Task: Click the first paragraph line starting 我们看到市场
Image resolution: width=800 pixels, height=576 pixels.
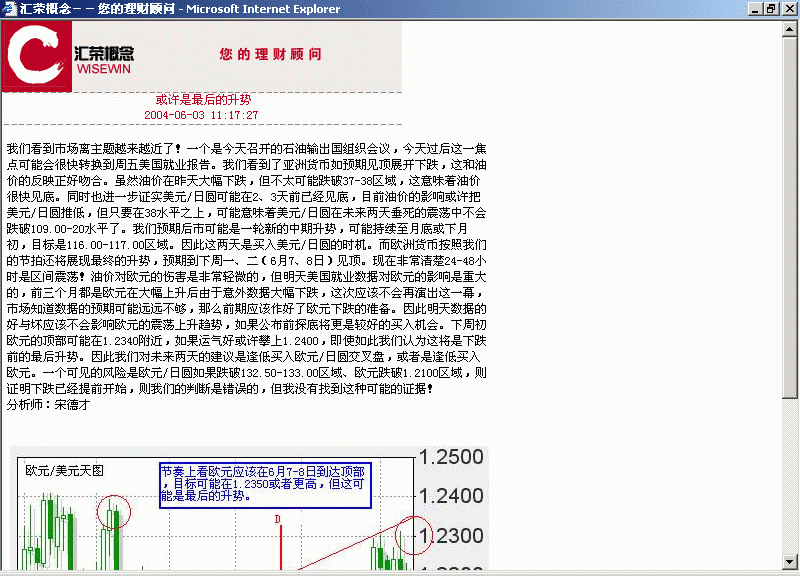Action: (x=246, y=149)
